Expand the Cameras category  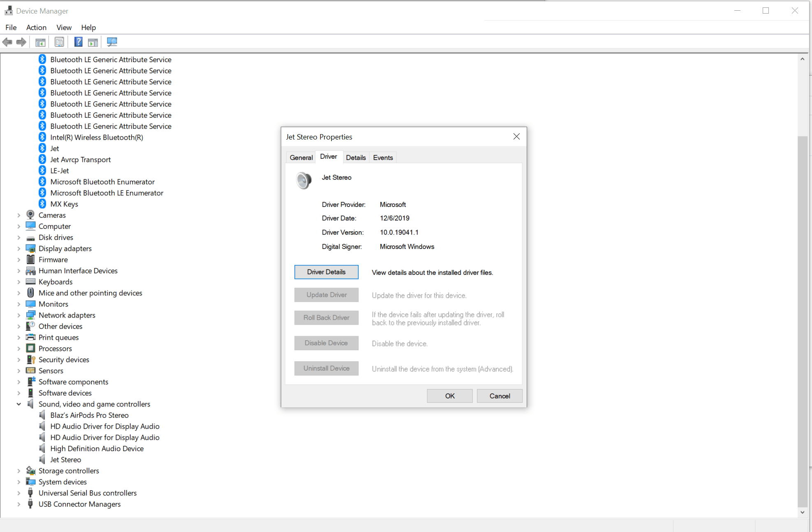click(x=19, y=215)
